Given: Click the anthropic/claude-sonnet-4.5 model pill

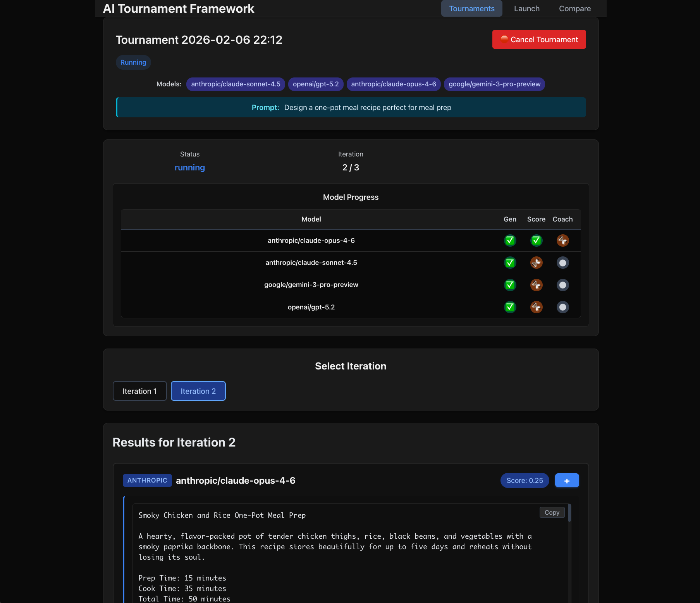Looking at the screenshot, I should tap(236, 84).
